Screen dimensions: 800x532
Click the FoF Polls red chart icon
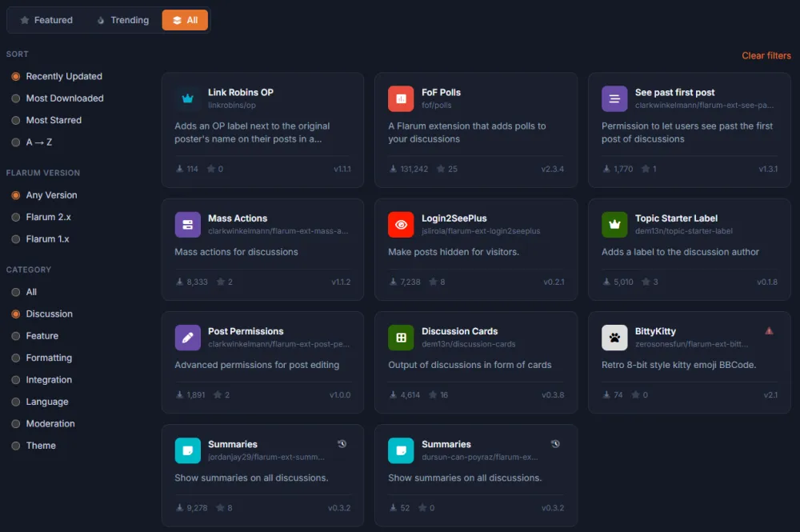pyautogui.click(x=401, y=98)
